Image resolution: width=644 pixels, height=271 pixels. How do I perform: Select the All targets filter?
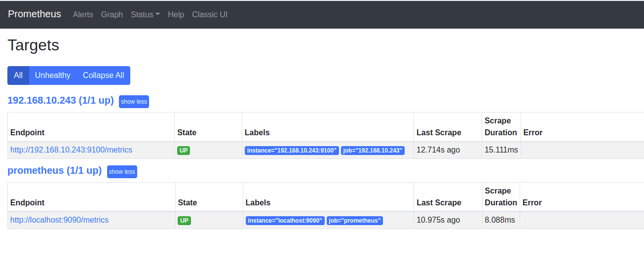pos(18,76)
